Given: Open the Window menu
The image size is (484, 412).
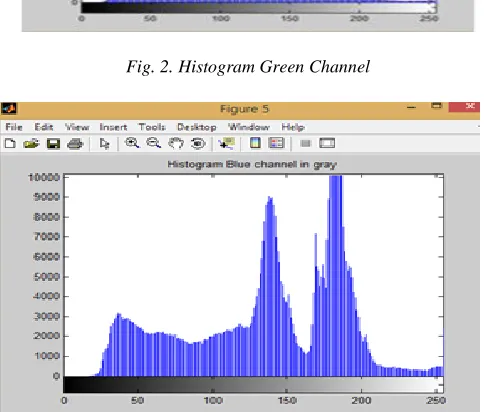Looking at the screenshot, I should (249, 127).
